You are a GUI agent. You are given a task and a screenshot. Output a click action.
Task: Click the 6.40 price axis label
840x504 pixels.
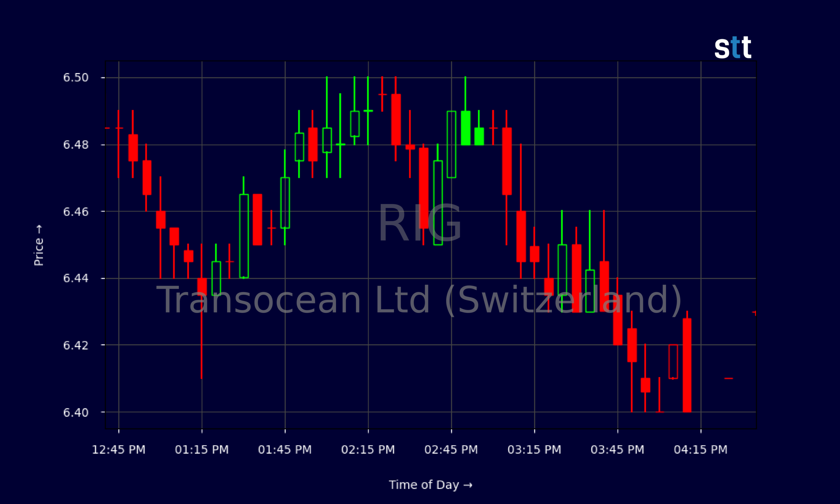coord(76,412)
